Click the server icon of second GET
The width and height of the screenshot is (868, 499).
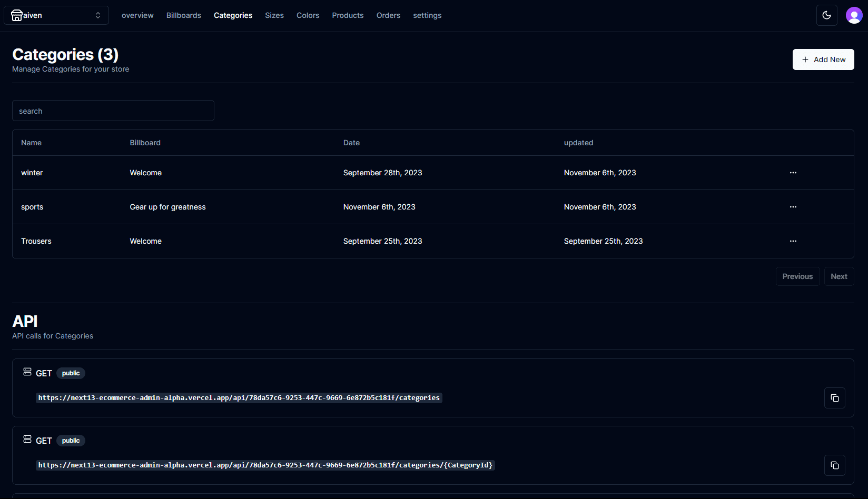(27, 439)
